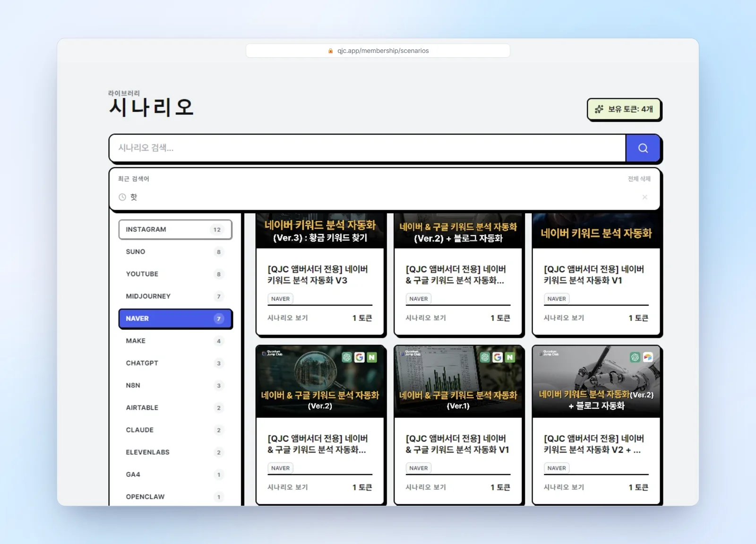Click the ChatGPT icon on the 블로그 자동화 thumbnail

click(x=635, y=357)
